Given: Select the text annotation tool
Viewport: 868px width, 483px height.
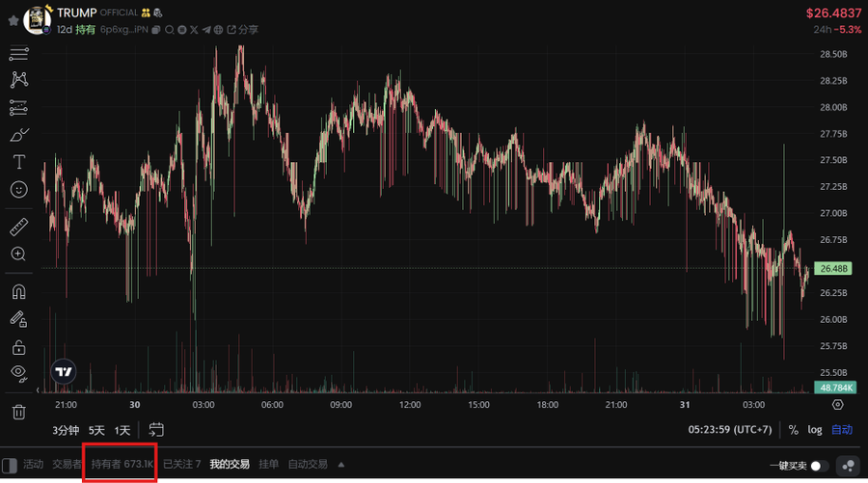Looking at the screenshot, I should pyautogui.click(x=18, y=162).
